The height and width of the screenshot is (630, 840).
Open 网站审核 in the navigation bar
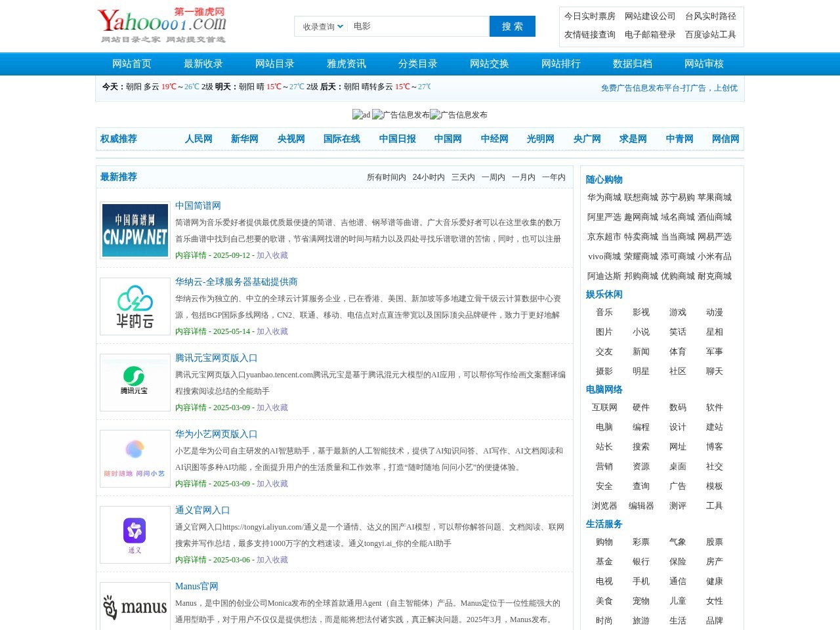pyautogui.click(x=704, y=64)
